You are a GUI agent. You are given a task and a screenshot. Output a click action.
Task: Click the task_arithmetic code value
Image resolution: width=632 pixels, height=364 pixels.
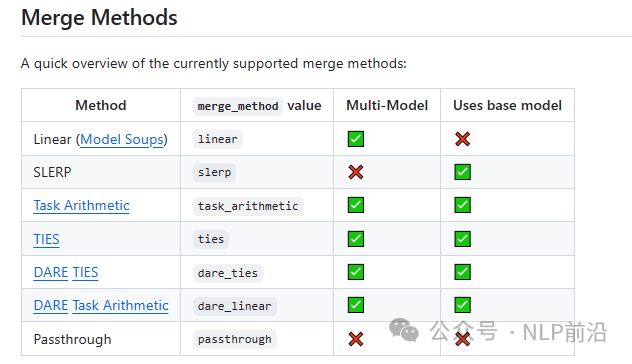coord(248,206)
